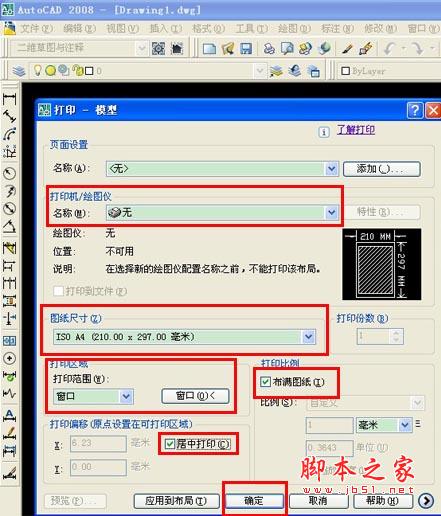Create a new drawing with QNew icon
This screenshot has width=441, height=516.
[x=209, y=49]
